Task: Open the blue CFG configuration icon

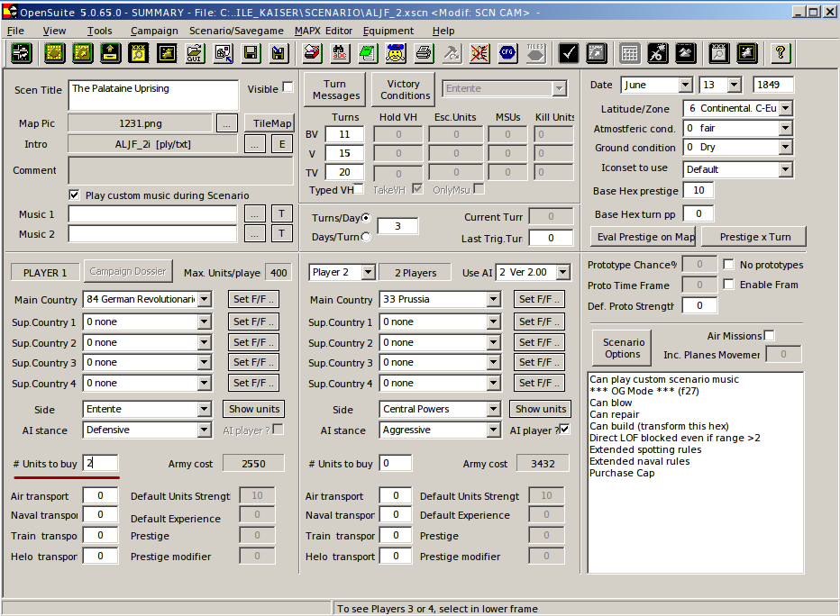Action: (507, 53)
